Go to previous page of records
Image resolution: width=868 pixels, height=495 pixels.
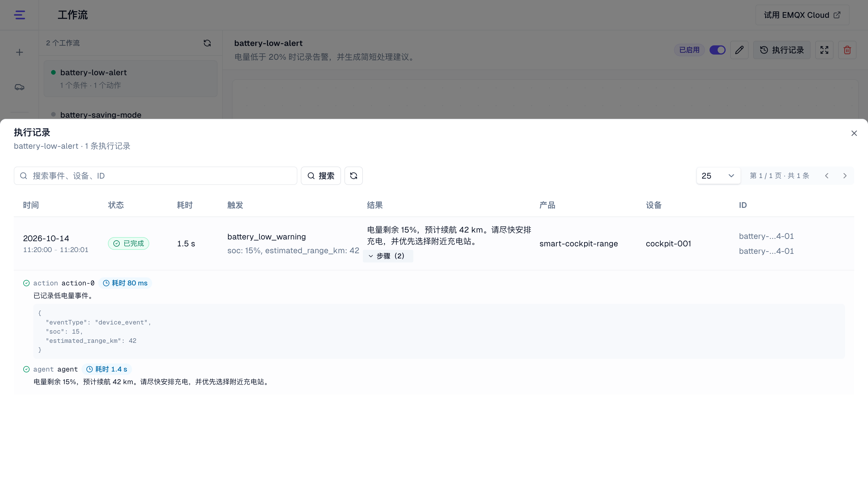pos(827,176)
